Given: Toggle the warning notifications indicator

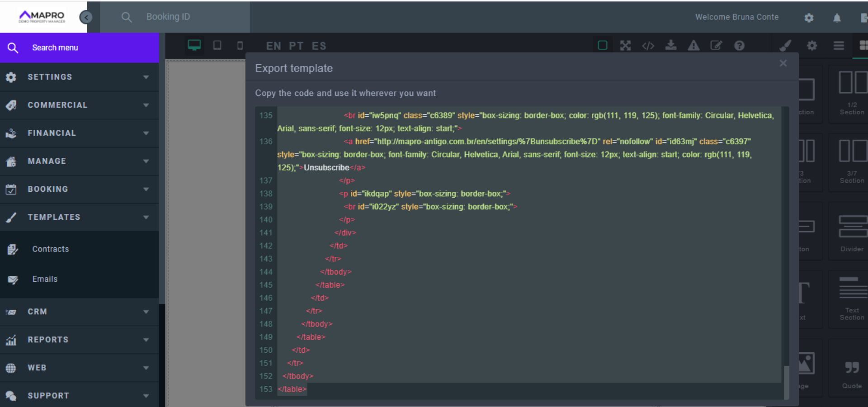Looking at the screenshot, I should pyautogui.click(x=693, y=45).
